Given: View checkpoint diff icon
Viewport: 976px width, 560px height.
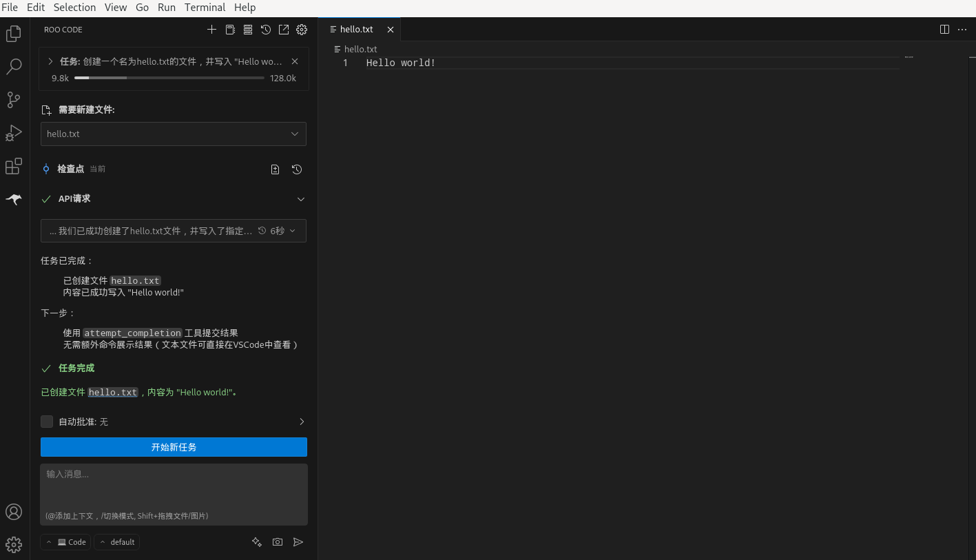Looking at the screenshot, I should pos(276,169).
